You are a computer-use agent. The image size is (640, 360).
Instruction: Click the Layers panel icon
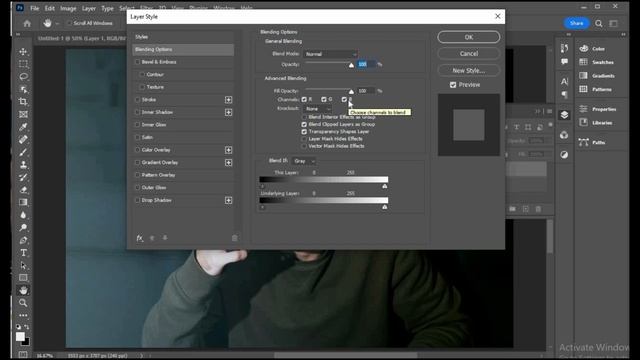point(564,115)
